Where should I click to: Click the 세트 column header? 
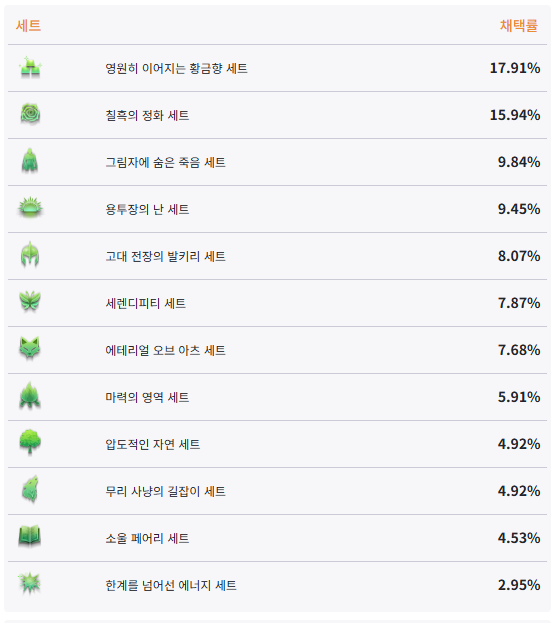(x=29, y=25)
